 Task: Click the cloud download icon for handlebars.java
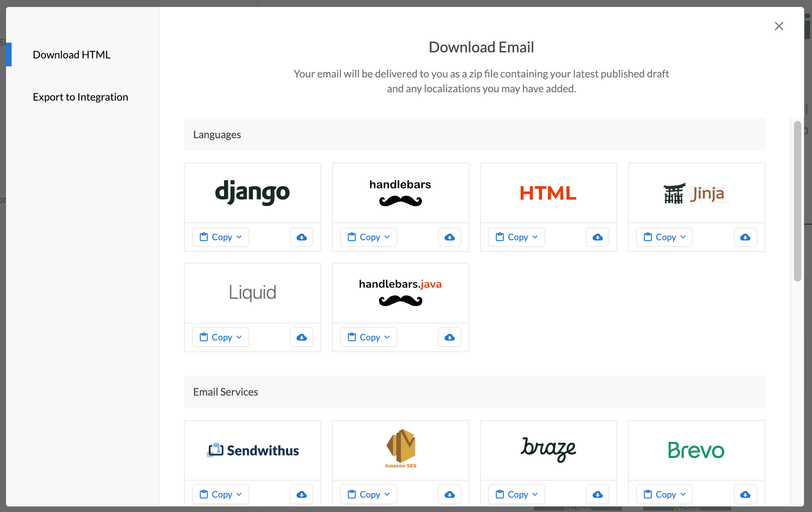click(x=449, y=337)
